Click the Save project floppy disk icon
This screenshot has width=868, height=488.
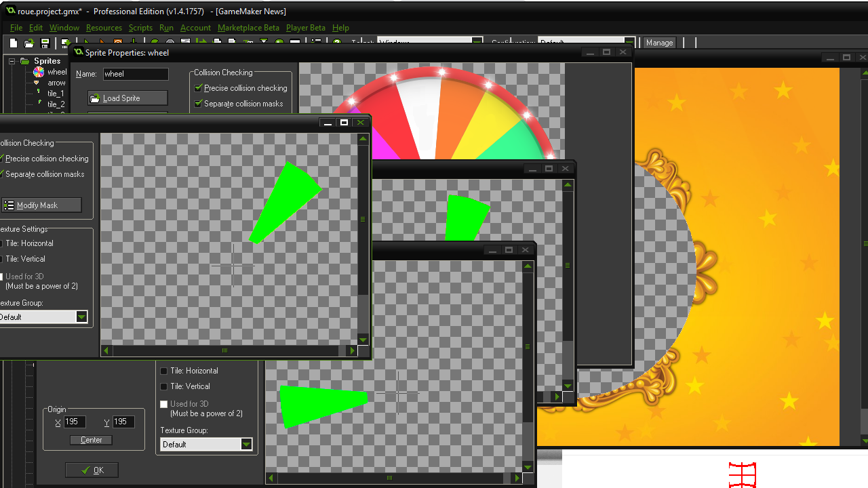click(45, 43)
